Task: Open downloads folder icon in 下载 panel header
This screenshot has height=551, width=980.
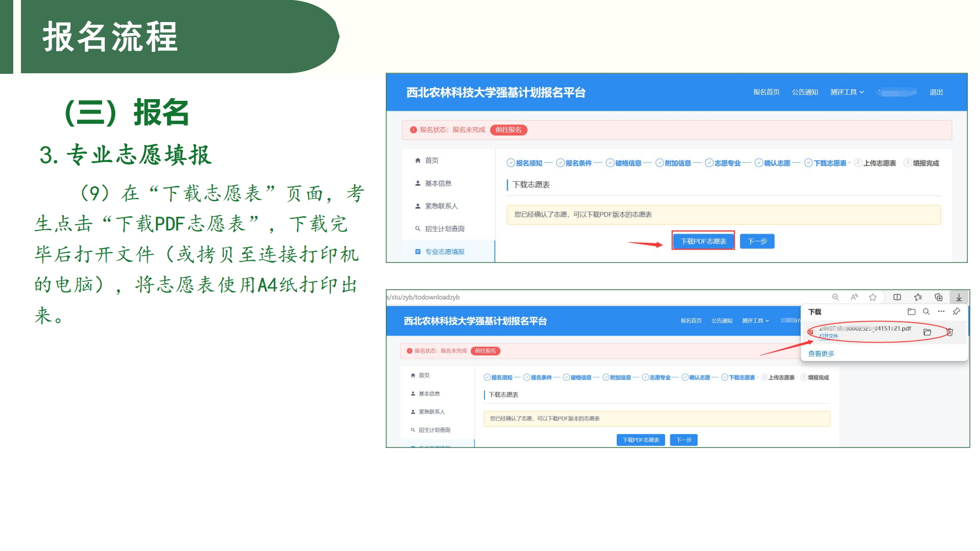Action: pos(911,312)
